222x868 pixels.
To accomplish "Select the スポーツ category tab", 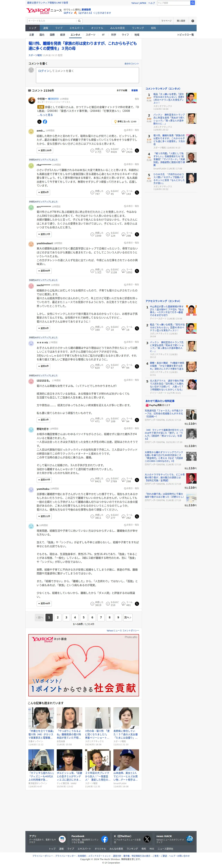I will click(x=91, y=35).
